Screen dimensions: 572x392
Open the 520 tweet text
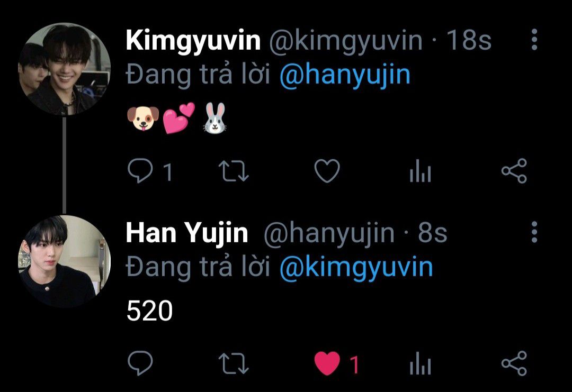149,311
